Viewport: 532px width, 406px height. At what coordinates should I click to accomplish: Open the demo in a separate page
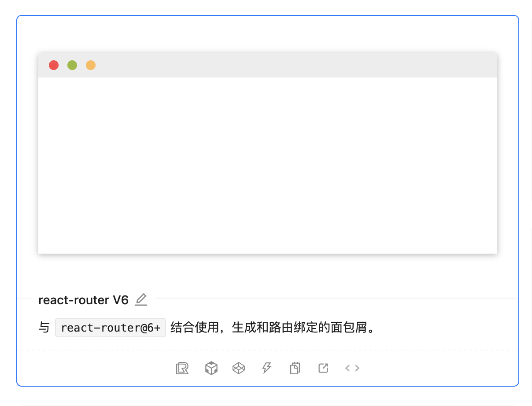(323, 368)
